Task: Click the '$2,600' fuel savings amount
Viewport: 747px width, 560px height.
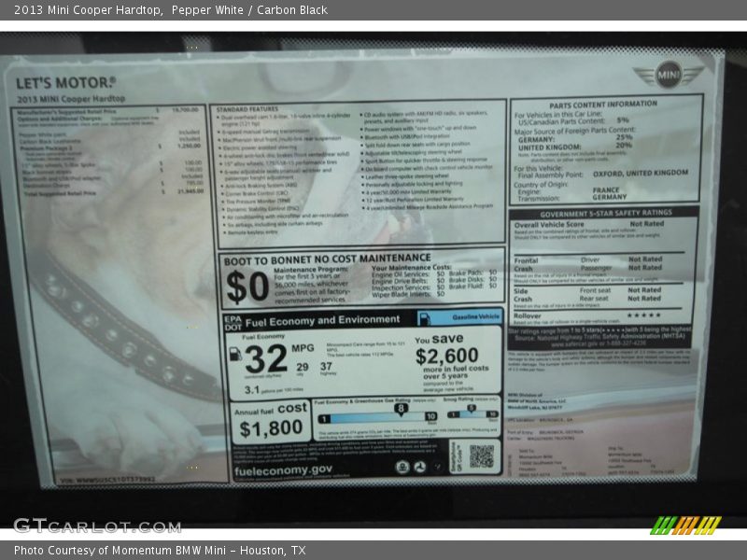Action: point(447,356)
